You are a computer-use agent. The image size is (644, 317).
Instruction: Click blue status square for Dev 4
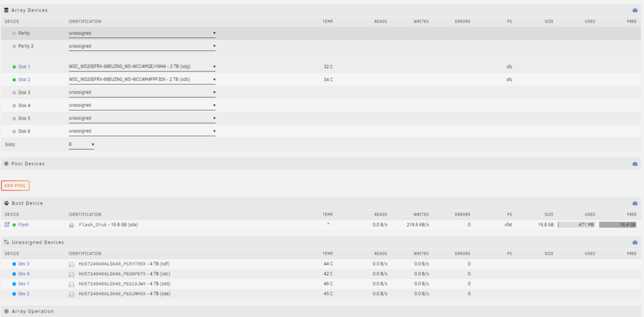14,274
